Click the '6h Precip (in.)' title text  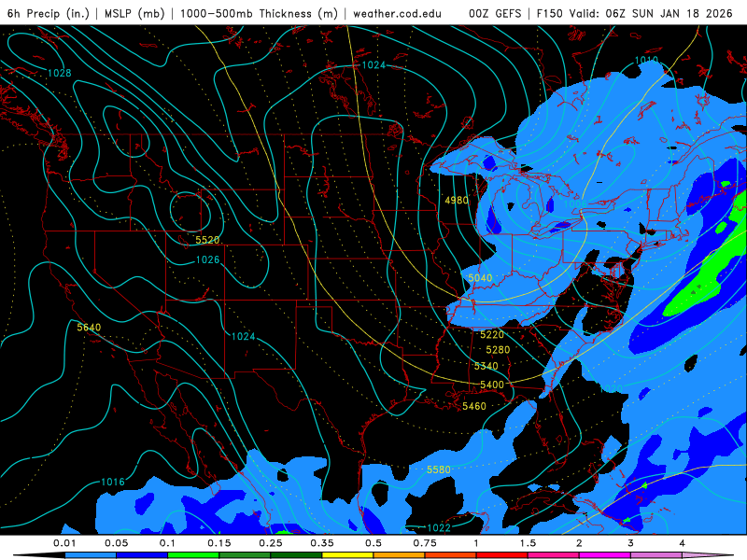tap(49, 13)
